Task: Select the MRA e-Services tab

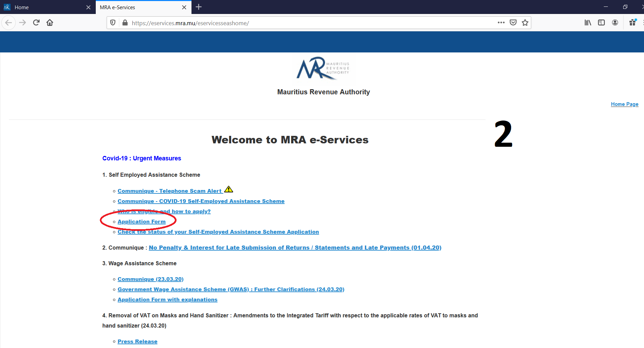Action: pos(143,7)
